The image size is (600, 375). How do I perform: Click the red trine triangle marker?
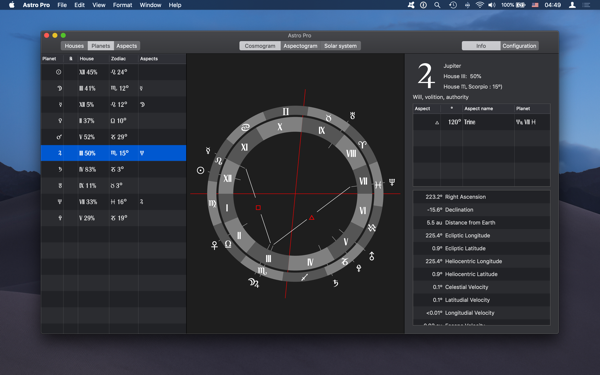point(311,218)
